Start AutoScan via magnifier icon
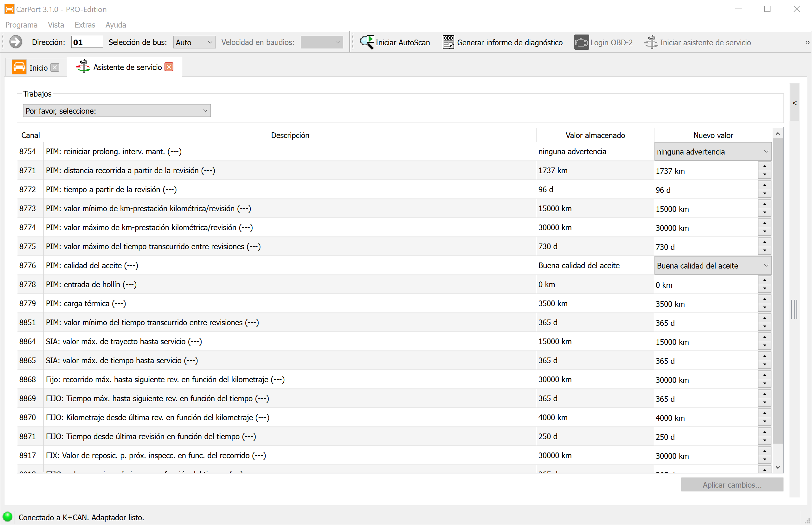 point(367,42)
